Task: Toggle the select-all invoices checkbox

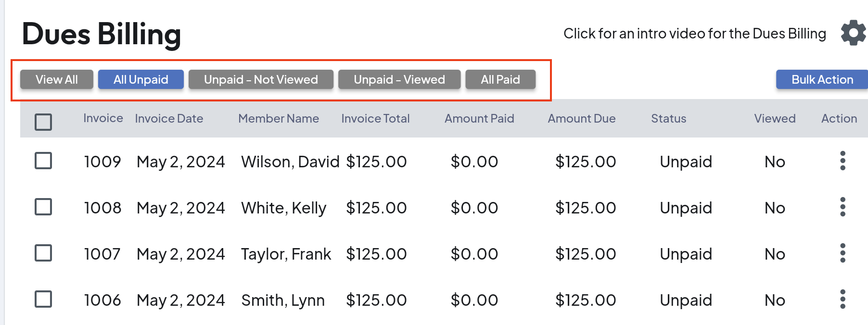Action: click(43, 122)
